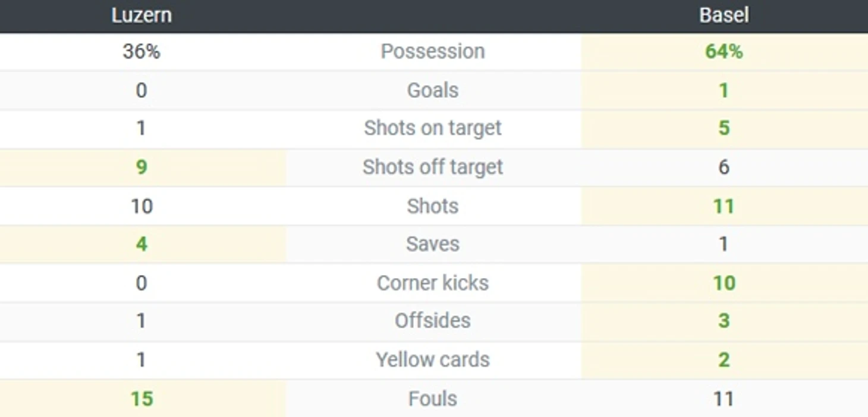Click Basel's 64% possession value
868x417 pixels.
pyautogui.click(x=724, y=52)
